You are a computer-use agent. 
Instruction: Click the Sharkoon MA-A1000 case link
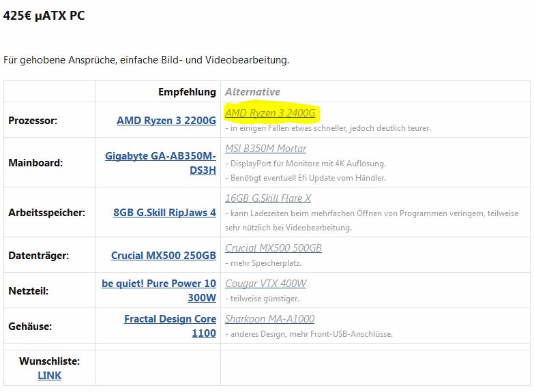pyautogui.click(x=269, y=319)
